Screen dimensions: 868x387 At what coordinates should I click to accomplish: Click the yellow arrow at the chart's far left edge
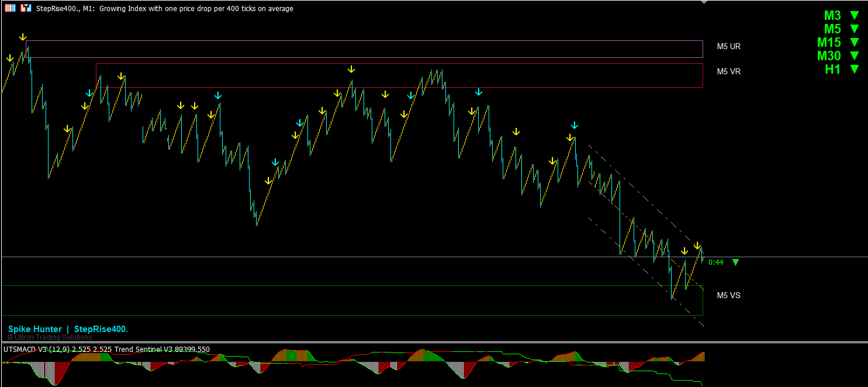pyautogui.click(x=10, y=58)
